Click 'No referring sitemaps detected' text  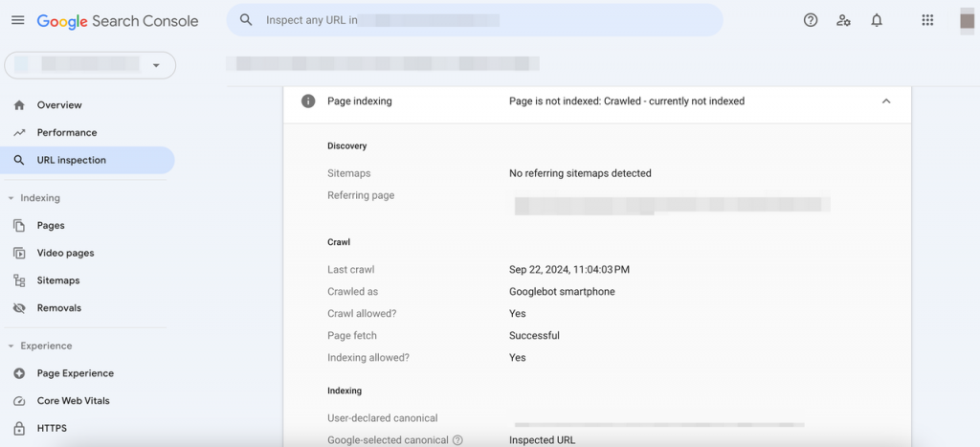pos(580,173)
